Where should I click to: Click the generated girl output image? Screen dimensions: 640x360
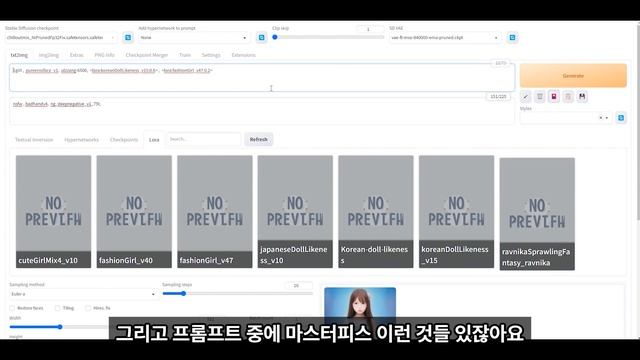(360, 302)
